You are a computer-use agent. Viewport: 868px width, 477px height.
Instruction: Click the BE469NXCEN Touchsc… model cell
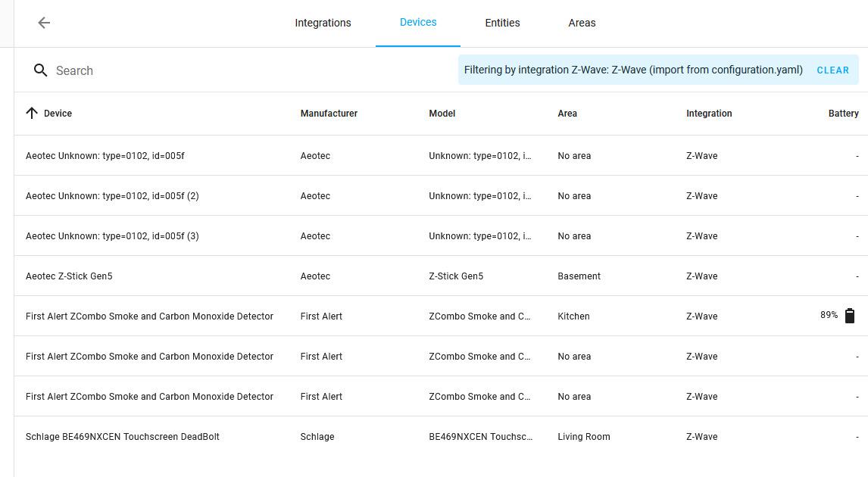click(x=480, y=437)
